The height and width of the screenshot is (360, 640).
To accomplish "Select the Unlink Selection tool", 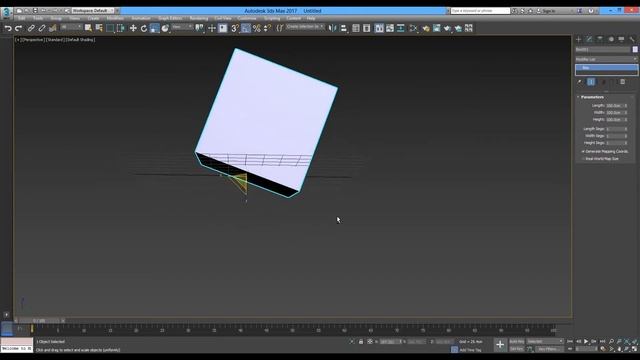I will click(42, 28).
